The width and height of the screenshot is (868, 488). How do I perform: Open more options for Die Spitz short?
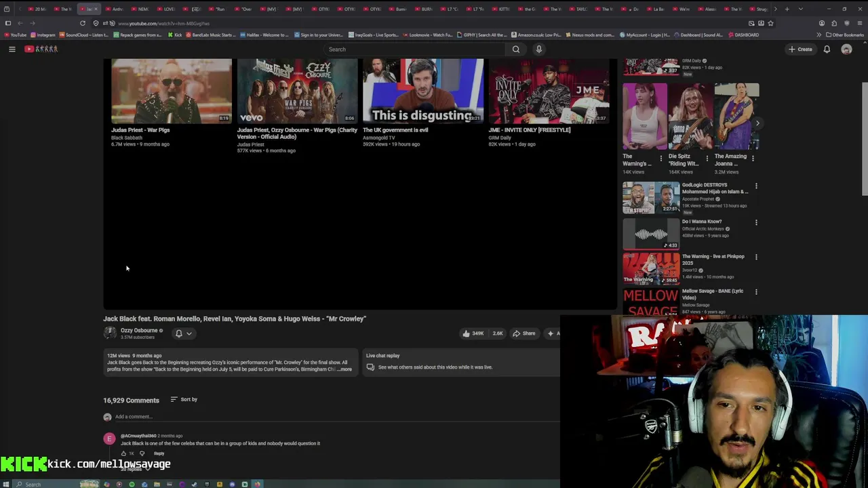(707, 158)
